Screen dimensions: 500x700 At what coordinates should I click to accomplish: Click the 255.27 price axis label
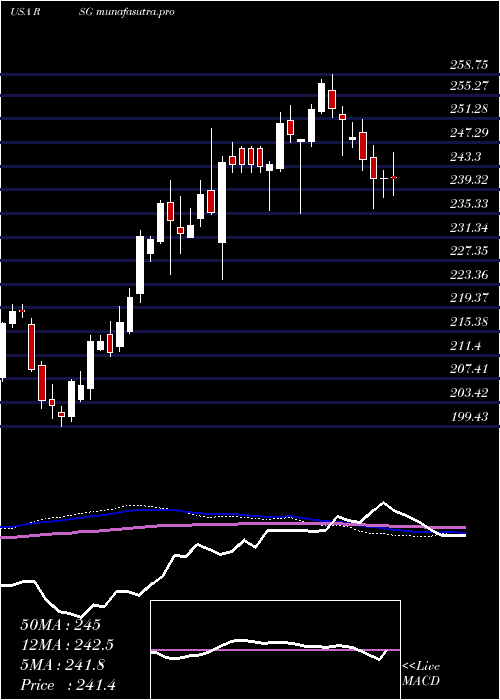468,85
